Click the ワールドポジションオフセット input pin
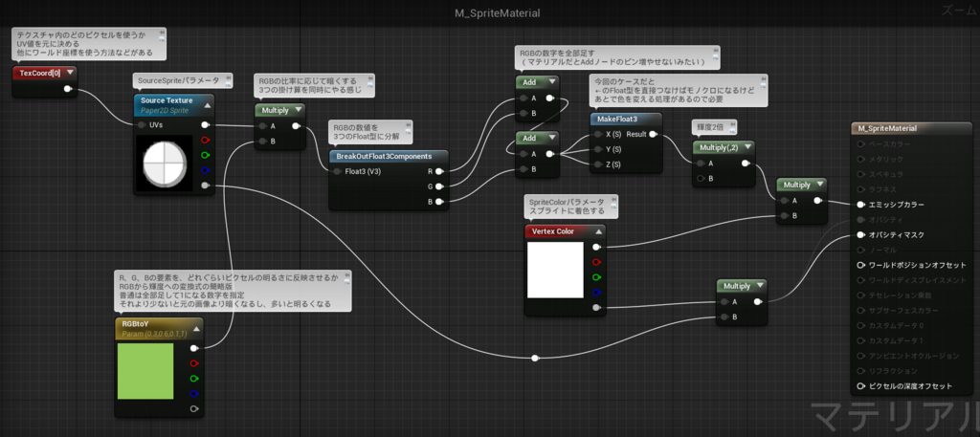The width and height of the screenshot is (980, 437). [x=860, y=265]
